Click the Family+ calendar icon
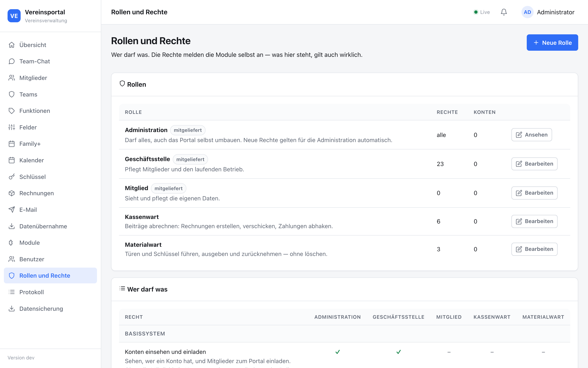Image resolution: width=588 pixels, height=368 pixels. pos(12,144)
